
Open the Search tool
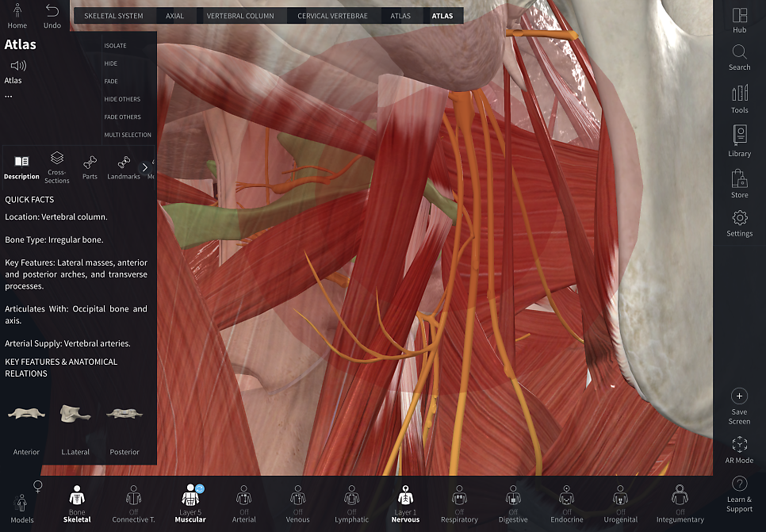pyautogui.click(x=739, y=58)
